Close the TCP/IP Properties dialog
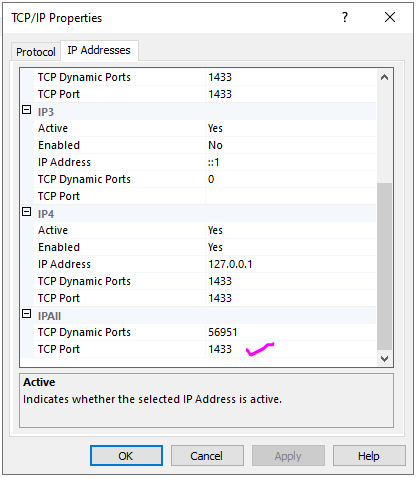The height and width of the screenshot is (478, 417). point(390,17)
